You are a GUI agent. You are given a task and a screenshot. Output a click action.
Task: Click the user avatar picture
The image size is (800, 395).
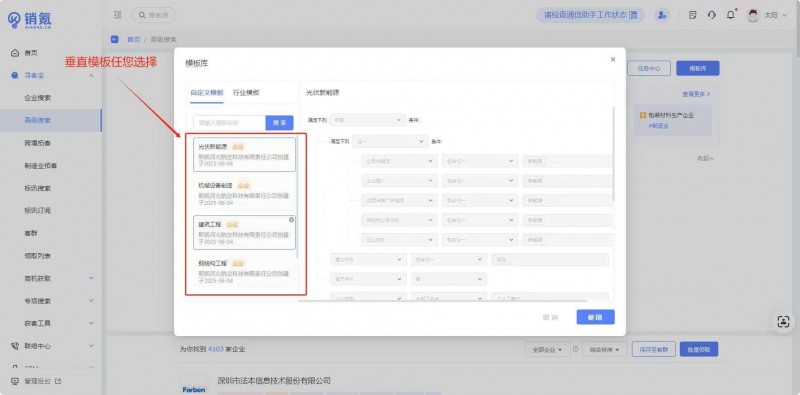coord(753,15)
